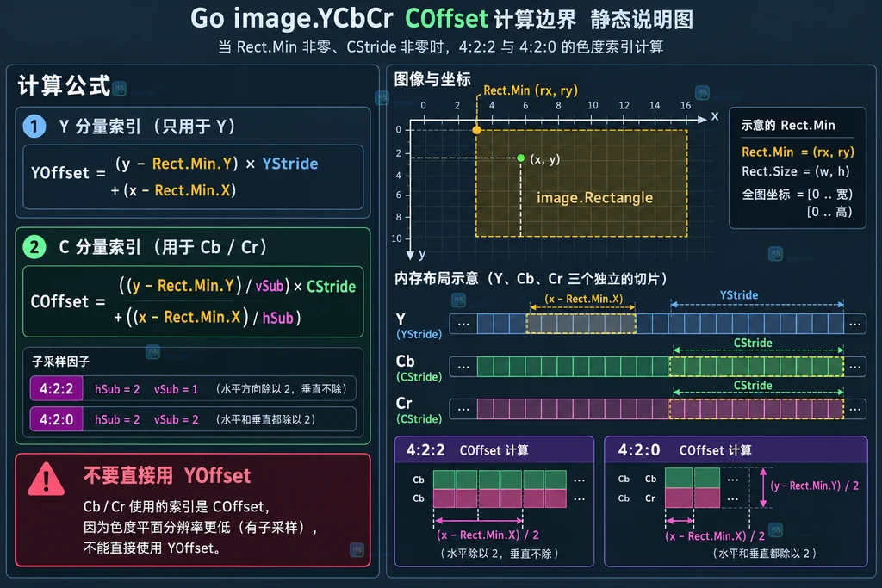882x588 pixels.
Task: Click the left ellipsis box of Y row
Action: click(463, 324)
